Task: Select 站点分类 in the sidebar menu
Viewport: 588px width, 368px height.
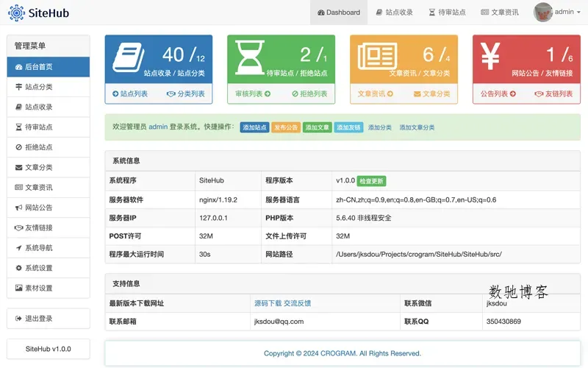Action: point(49,87)
